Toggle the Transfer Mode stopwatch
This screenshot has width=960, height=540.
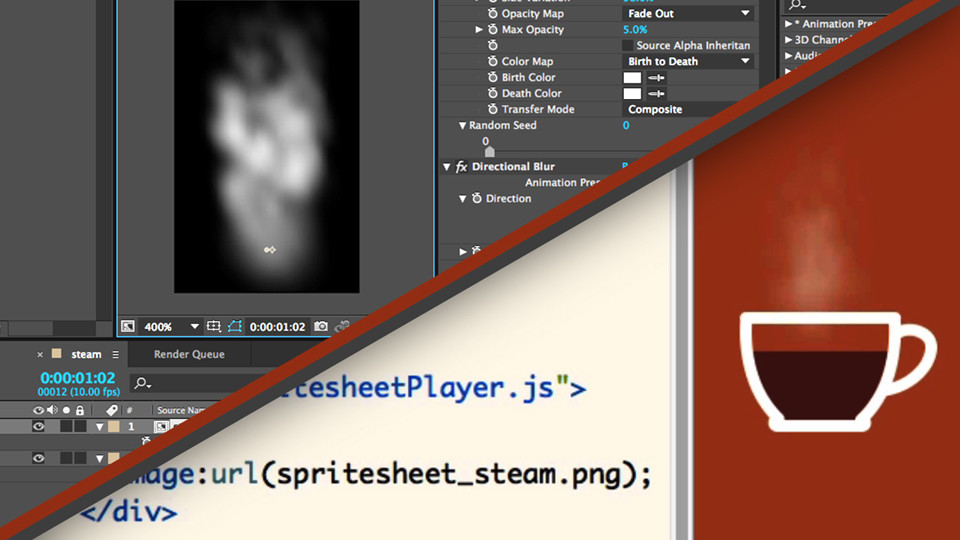point(493,108)
